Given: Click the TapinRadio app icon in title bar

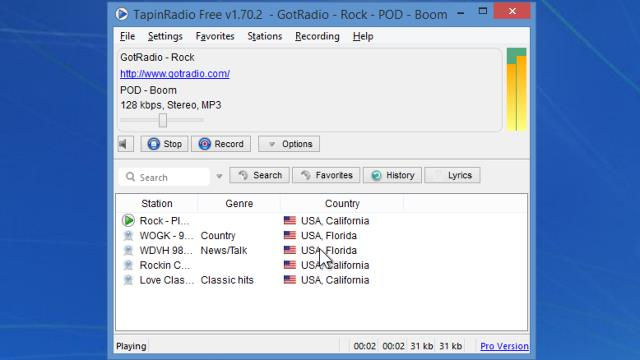Looking at the screenshot, I should click(x=121, y=14).
